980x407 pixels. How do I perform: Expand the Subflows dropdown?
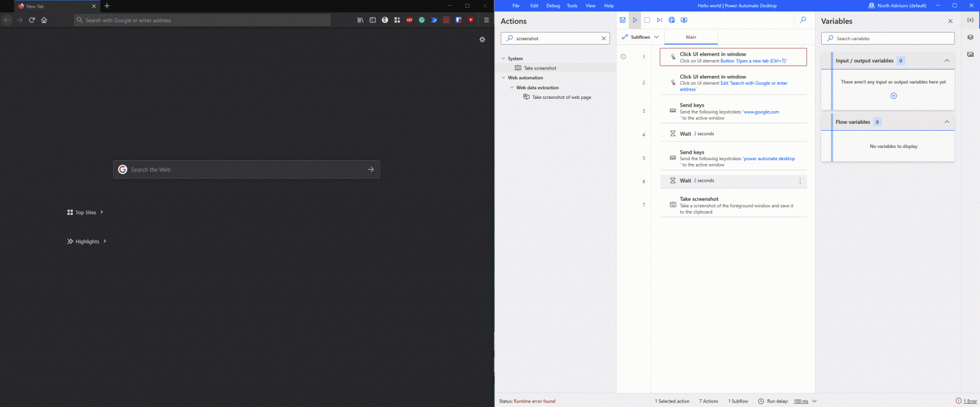click(x=641, y=37)
